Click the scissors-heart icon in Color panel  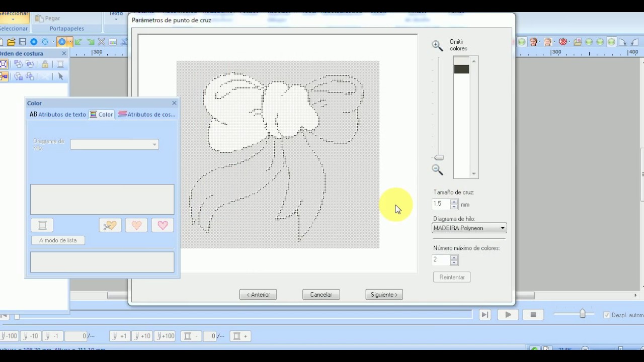click(110, 225)
